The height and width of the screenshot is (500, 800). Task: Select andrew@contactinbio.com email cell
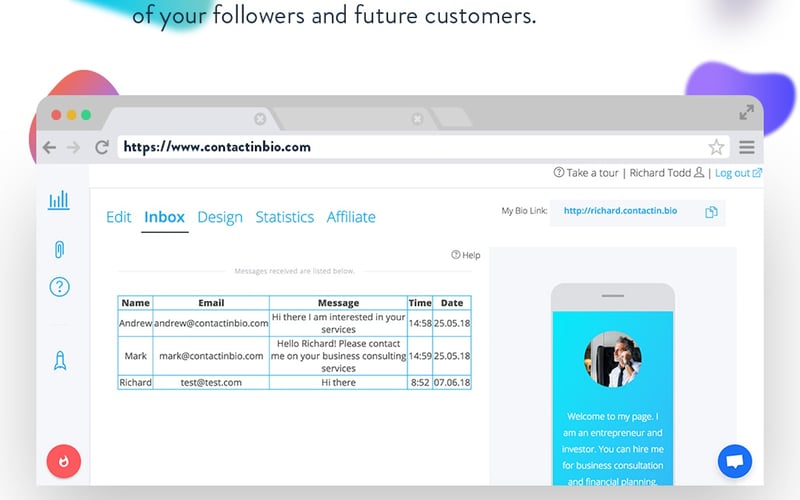click(x=211, y=323)
